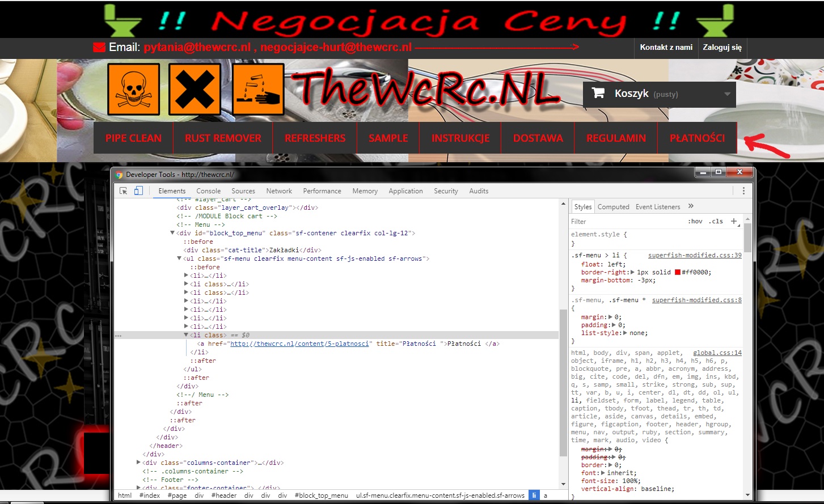
Task: Click the envelope icon next to Email
Action: (99, 47)
